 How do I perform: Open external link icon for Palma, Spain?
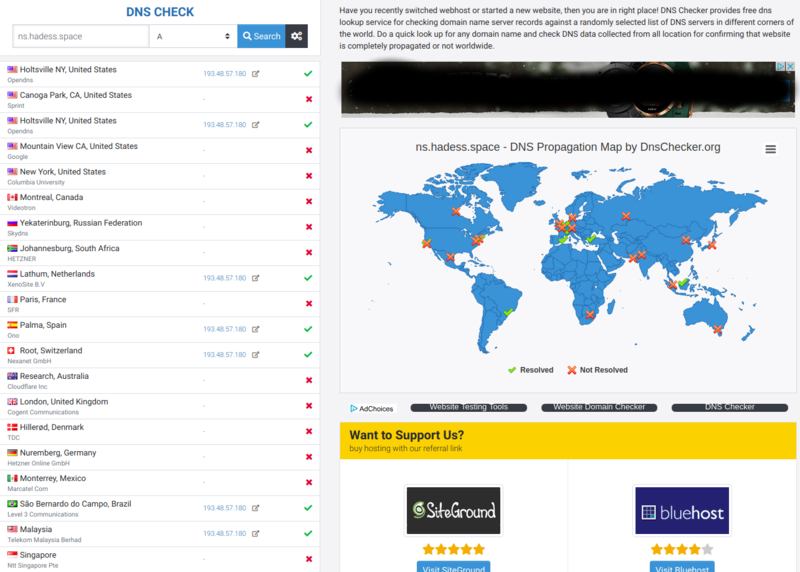pyautogui.click(x=255, y=329)
